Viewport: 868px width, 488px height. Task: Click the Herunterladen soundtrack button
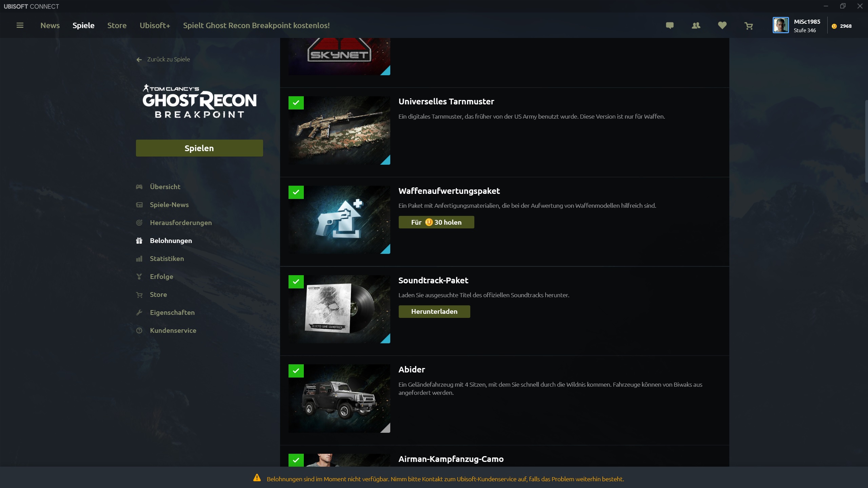click(x=434, y=311)
